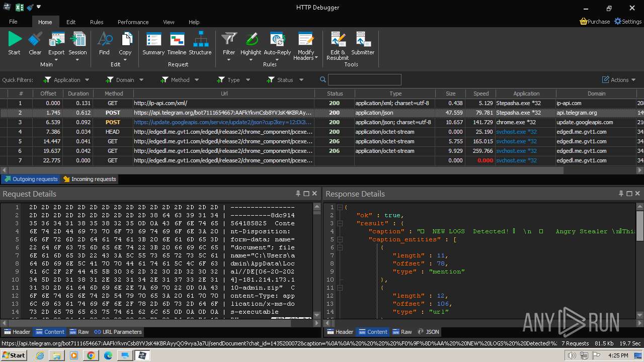The image size is (644, 362).
Task: Close the Response Details panel
Action: [637, 194]
